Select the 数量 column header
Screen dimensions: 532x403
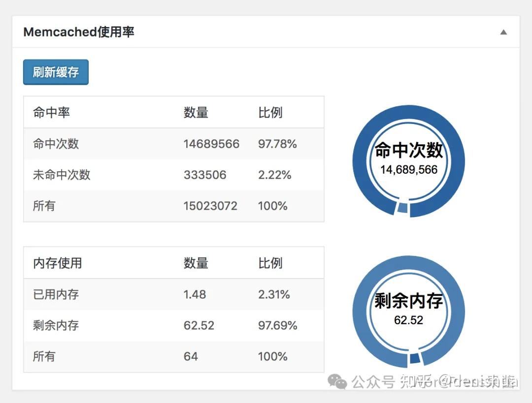tap(195, 112)
